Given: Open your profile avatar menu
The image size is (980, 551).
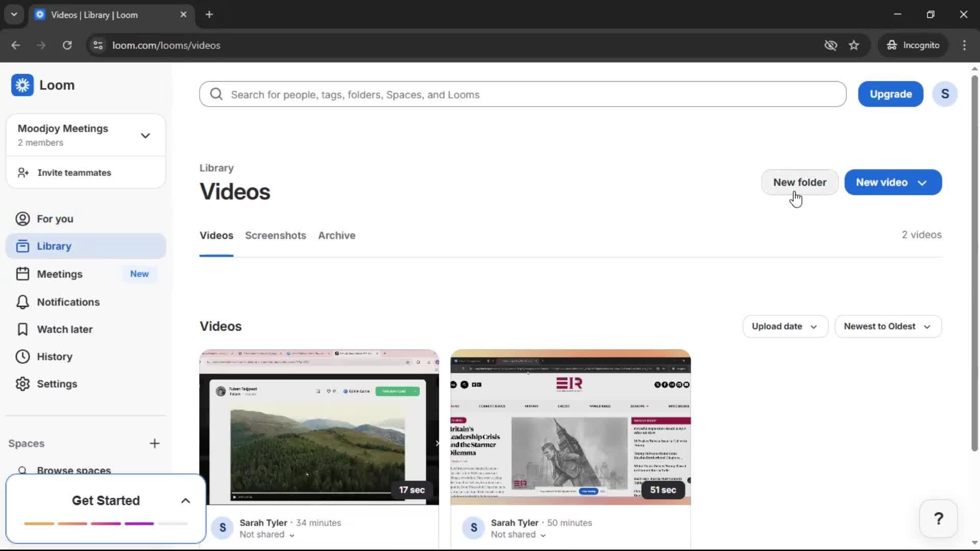Looking at the screenshot, I should tap(945, 94).
